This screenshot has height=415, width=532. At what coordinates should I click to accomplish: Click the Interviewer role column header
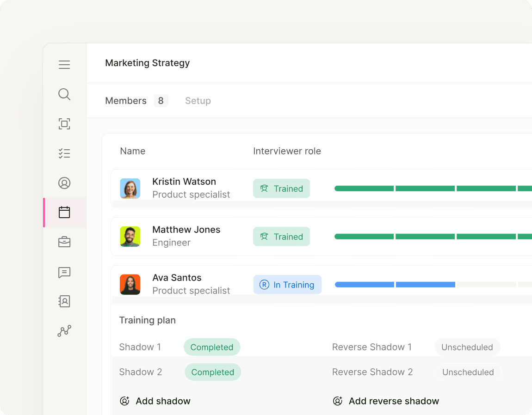(x=287, y=151)
